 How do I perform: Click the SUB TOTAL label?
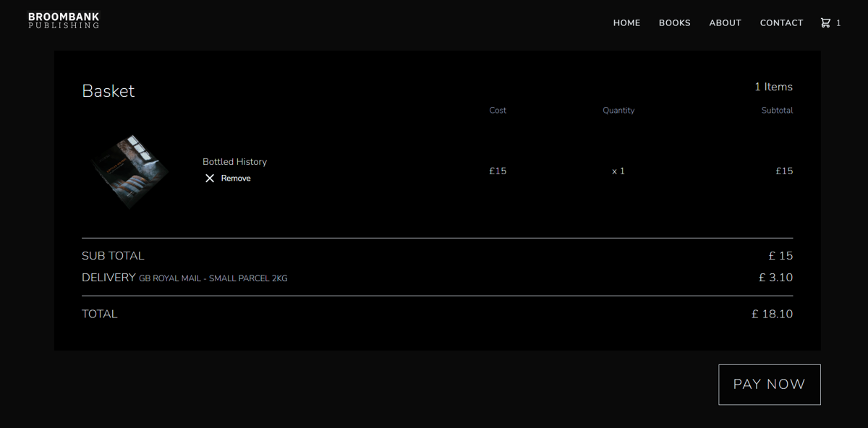point(113,256)
